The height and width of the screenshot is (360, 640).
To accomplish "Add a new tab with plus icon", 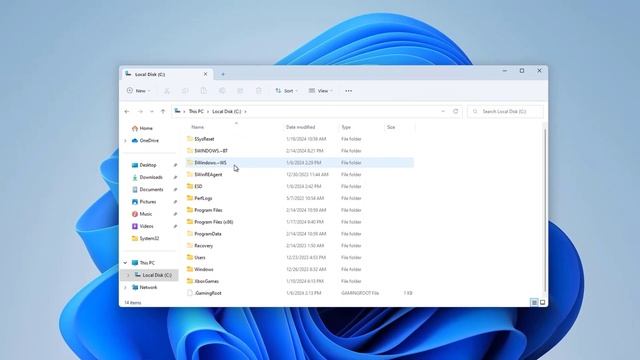I will (x=223, y=74).
